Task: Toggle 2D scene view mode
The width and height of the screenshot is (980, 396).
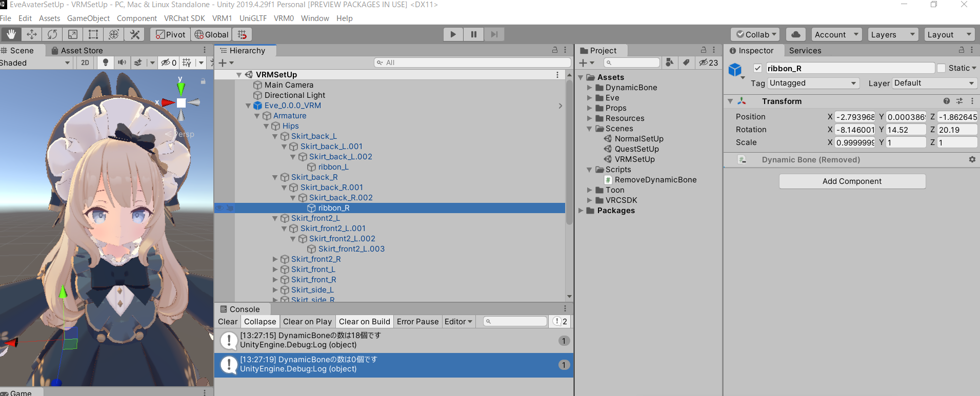Action: [85, 62]
